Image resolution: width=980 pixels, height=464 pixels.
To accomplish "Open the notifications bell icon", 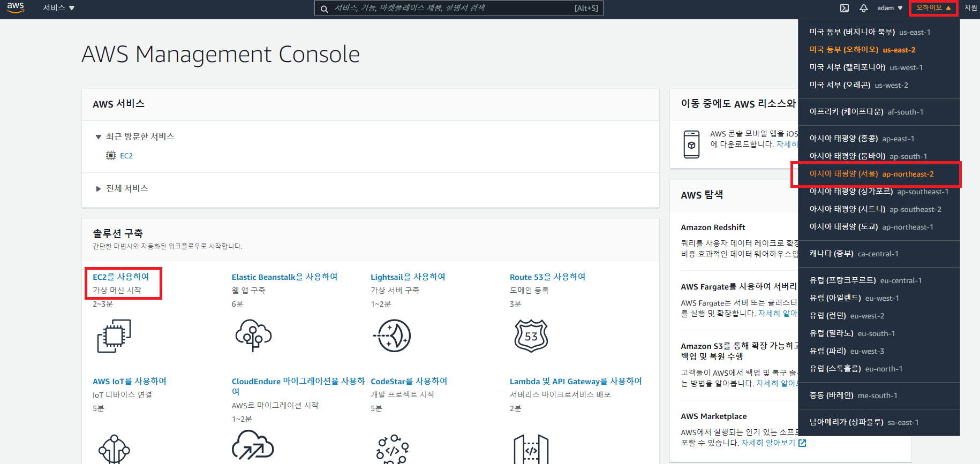I will [x=864, y=8].
